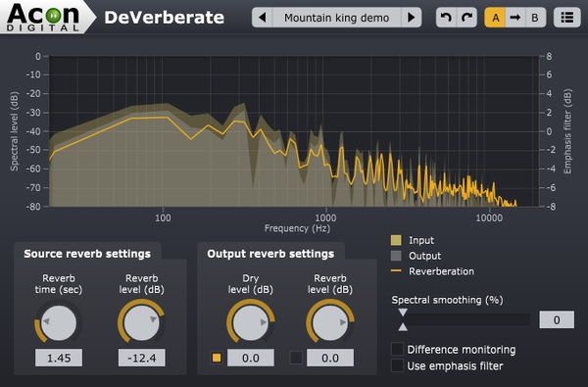Enable Use emphasis filter checkbox
Image resolution: width=588 pixels, height=387 pixels.
397,365
